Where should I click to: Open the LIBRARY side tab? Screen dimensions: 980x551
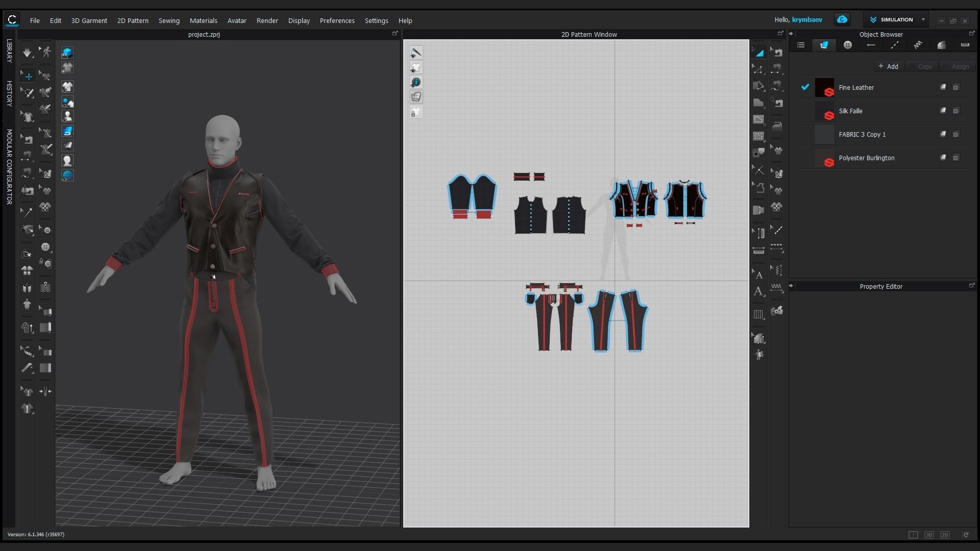[9, 51]
